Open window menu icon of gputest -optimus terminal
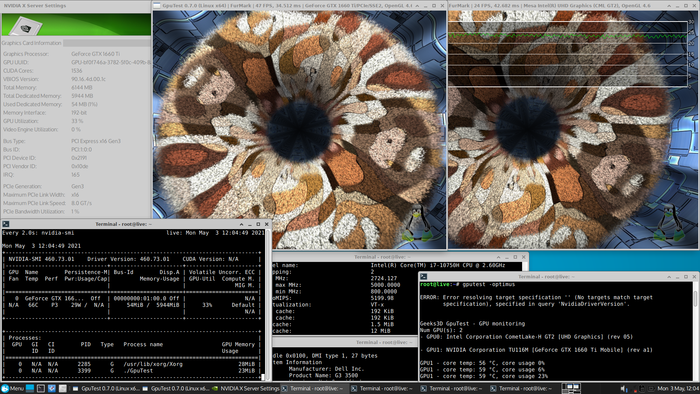This screenshot has width=700, height=394. pyautogui.click(x=423, y=277)
